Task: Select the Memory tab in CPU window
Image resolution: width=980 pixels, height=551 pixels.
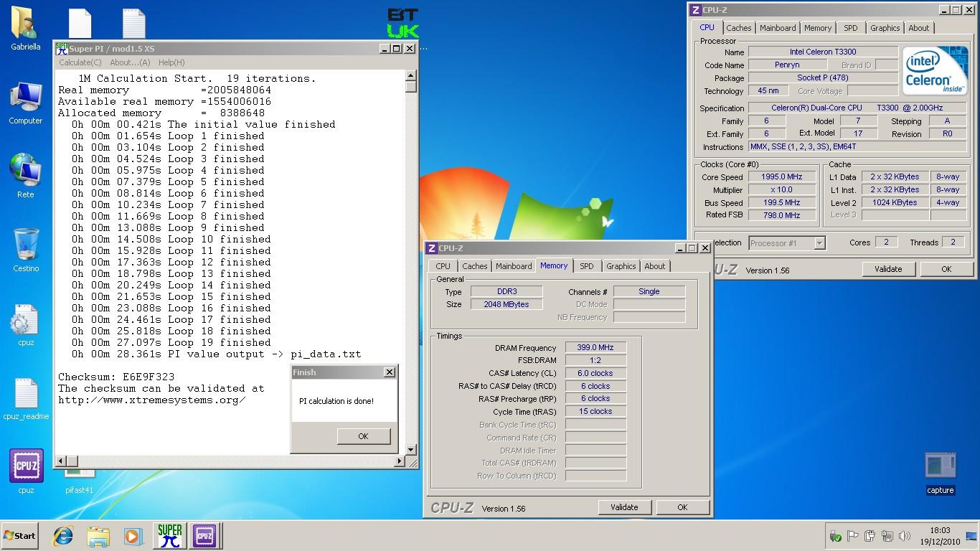Action: click(x=818, y=28)
